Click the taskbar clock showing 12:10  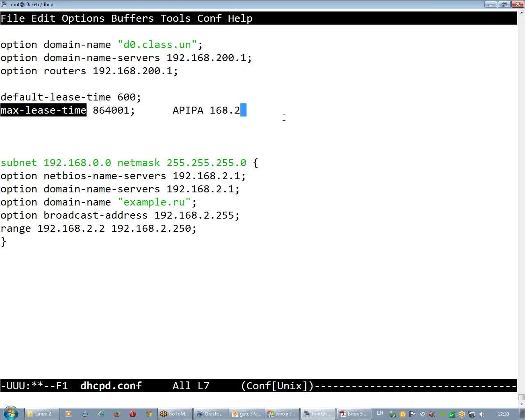point(503,414)
